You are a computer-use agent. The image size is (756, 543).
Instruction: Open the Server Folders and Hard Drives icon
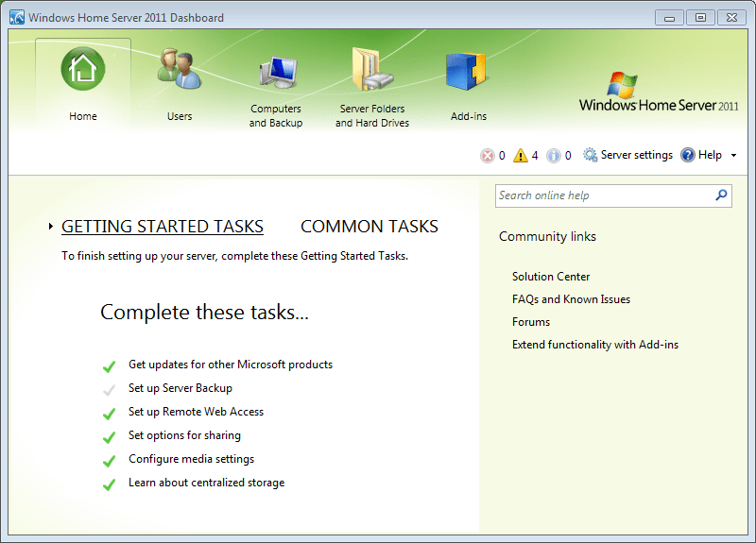point(372,69)
